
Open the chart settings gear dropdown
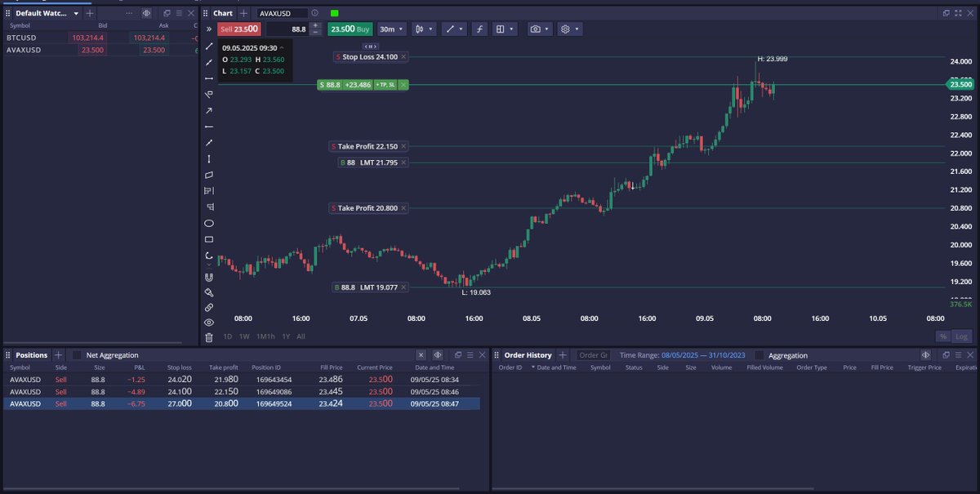click(569, 29)
